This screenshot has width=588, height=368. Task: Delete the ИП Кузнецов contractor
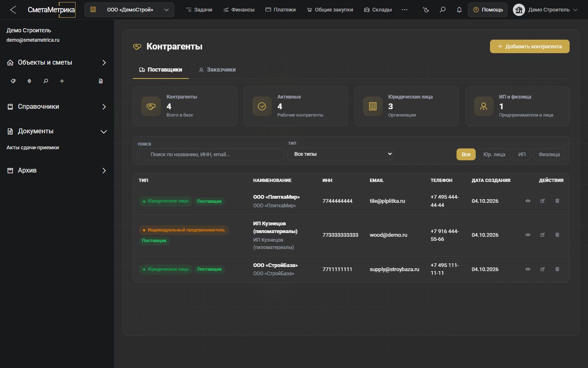pyautogui.click(x=557, y=235)
